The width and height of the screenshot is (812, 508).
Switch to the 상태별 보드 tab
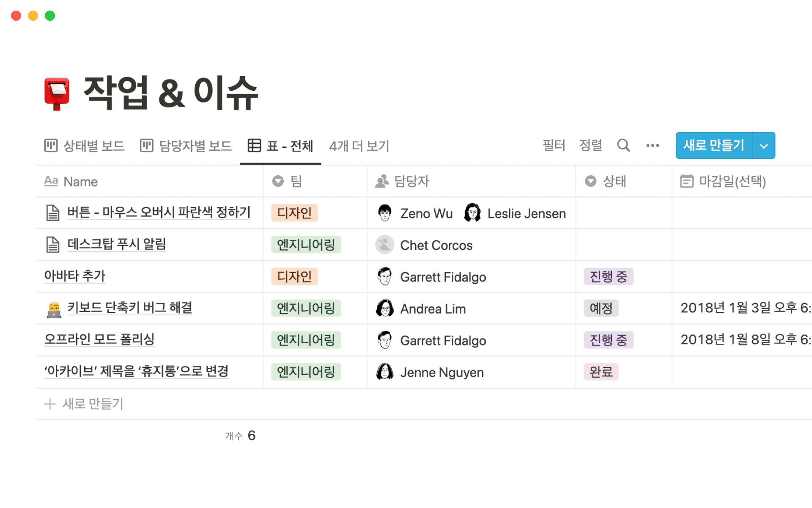pos(85,146)
